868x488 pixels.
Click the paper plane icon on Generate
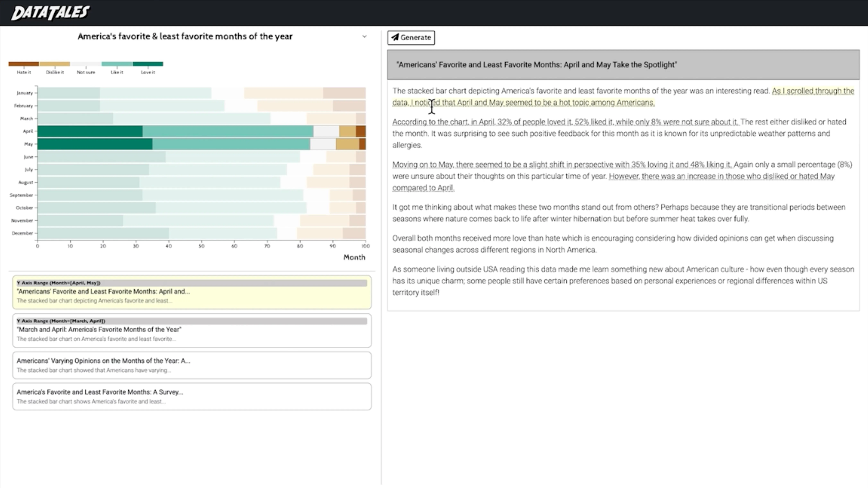(395, 37)
